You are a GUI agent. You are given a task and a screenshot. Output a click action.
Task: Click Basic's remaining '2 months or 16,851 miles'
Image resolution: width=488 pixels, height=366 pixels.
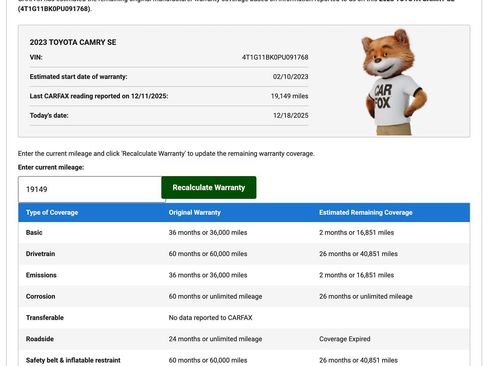click(x=356, y=232)
